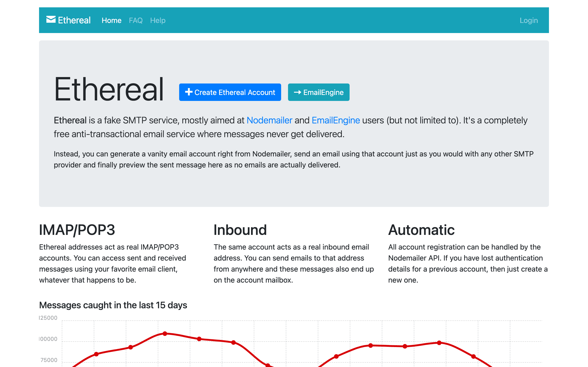Image resolution: width=588 pixels, height=367 pixels.
Task: Select the Ethereal brand logo
Action: point(69,20)
